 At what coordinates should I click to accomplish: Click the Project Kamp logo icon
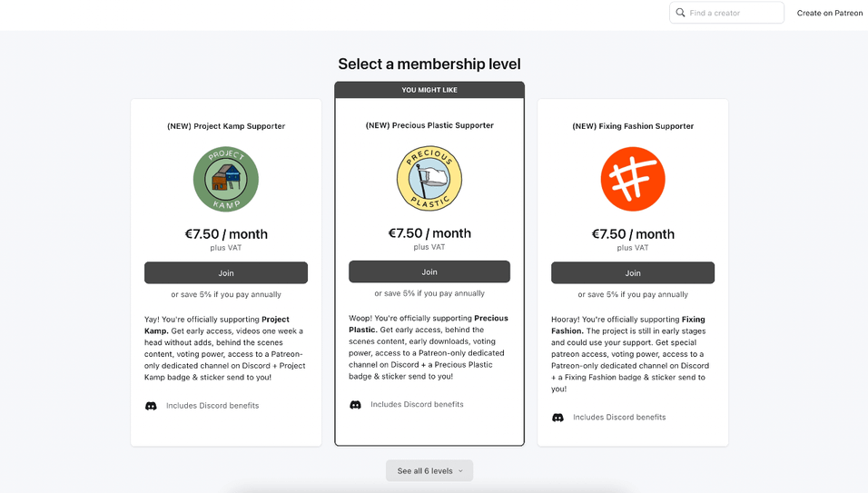226,180
